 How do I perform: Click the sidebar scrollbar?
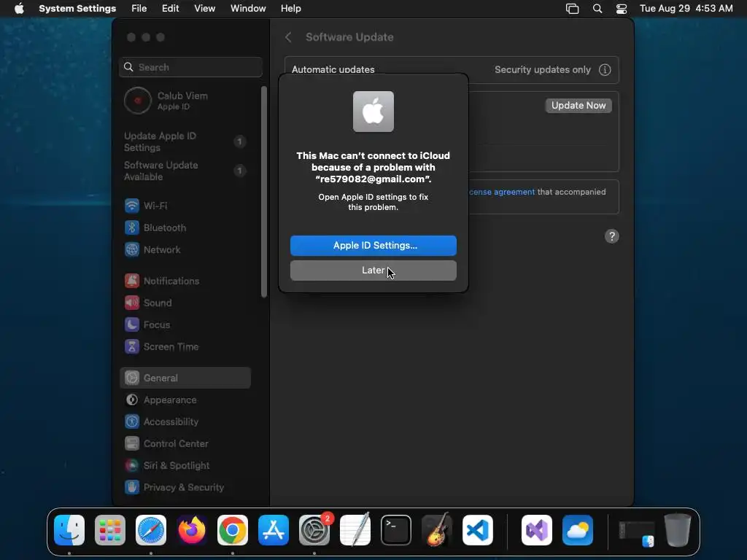(x=264, y=192)
